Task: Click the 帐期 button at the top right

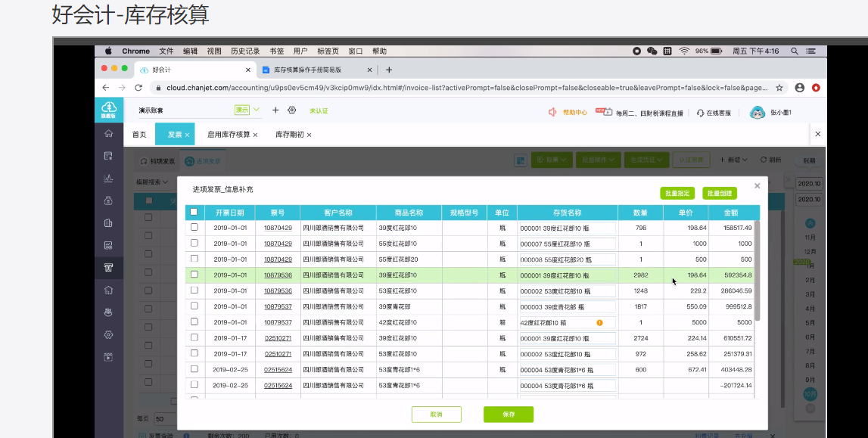Action: pyautogui.click(x=809, y=160)
